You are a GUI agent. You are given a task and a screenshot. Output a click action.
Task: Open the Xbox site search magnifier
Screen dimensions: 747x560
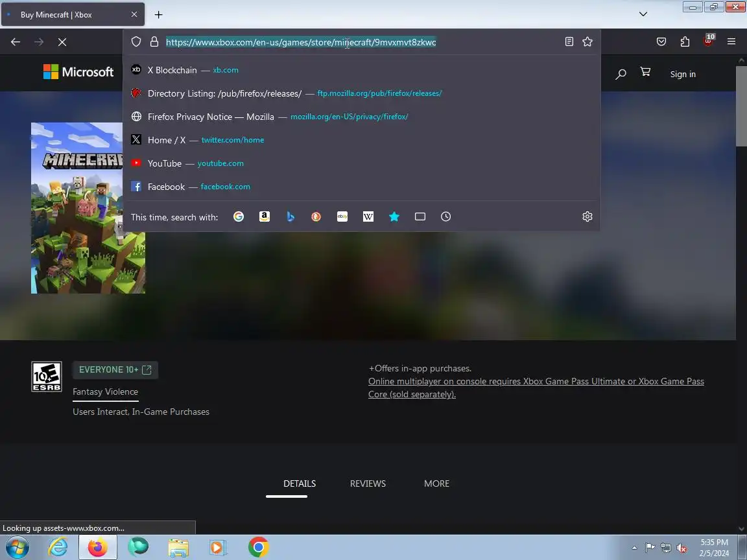click(x=621, y=74)
